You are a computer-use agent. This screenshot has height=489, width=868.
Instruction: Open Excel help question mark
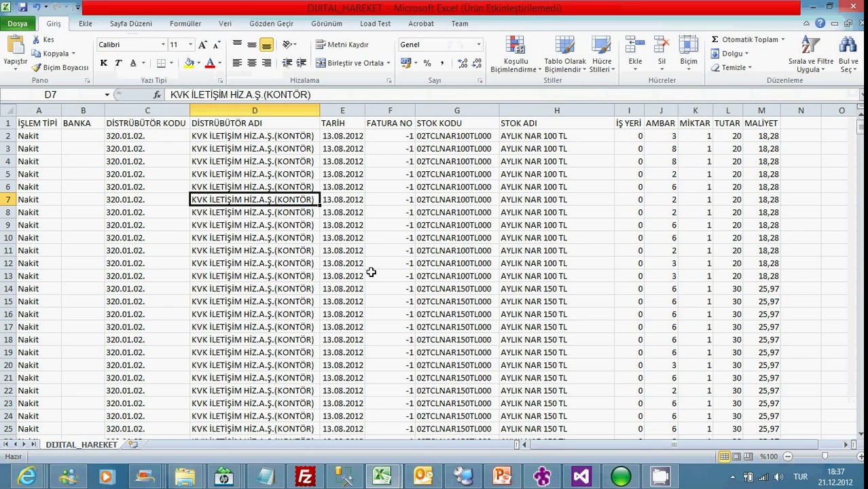tap(820, 23)
